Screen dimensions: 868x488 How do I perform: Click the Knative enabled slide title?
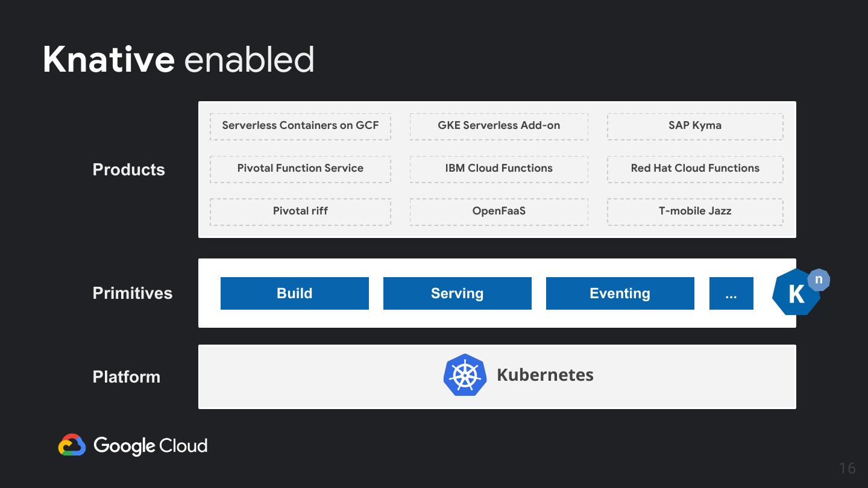coord(178,60)
